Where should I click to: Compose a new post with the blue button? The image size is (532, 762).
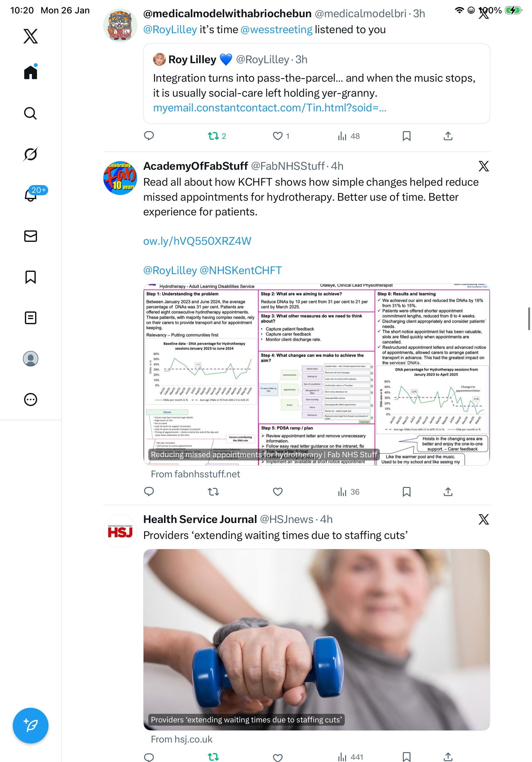(31, 726)
